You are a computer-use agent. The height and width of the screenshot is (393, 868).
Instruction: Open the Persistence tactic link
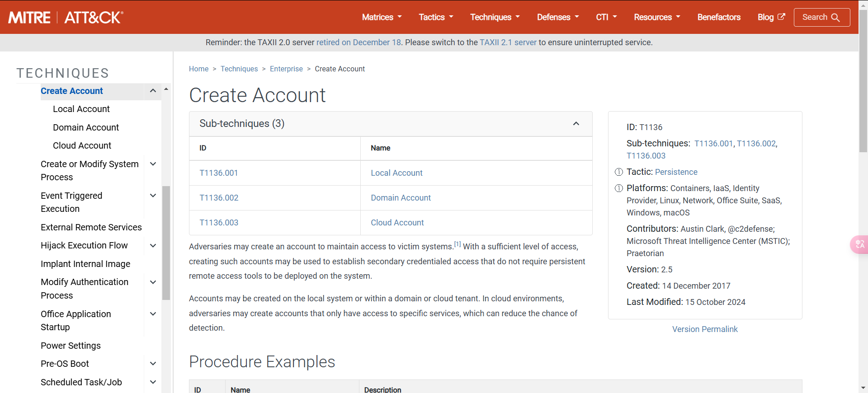tap(676, 172)
